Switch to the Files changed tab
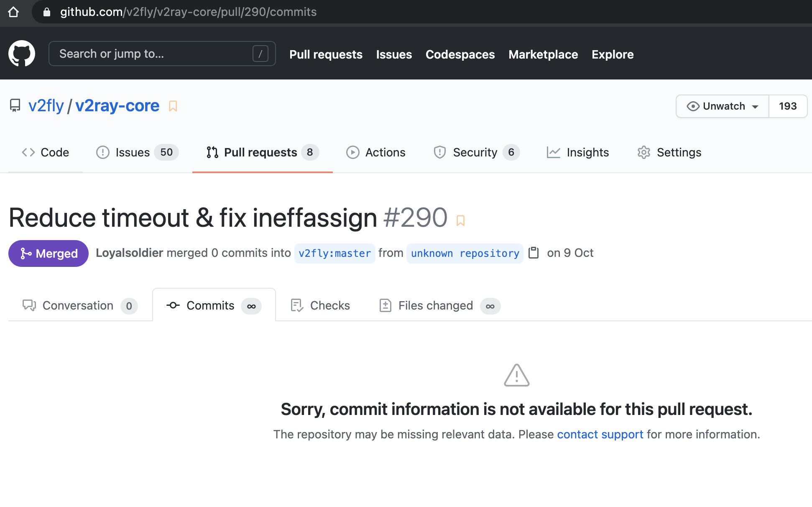 tap(435, 305)
